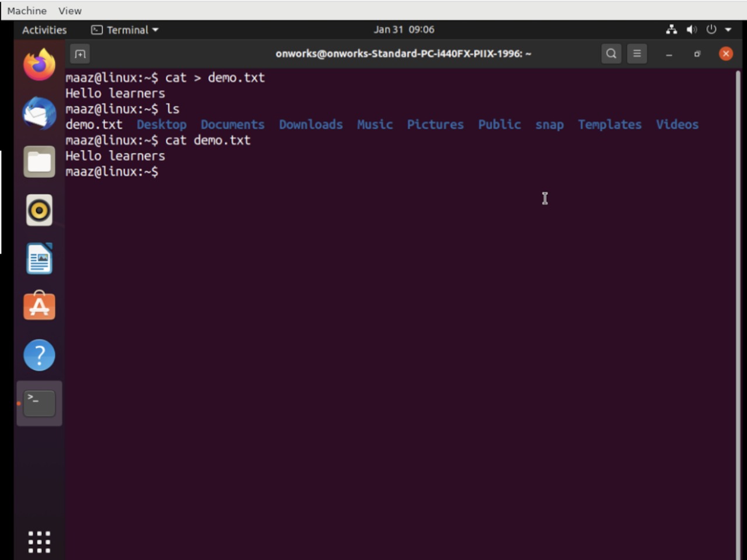This screenshot has width=747, height=560.
Task: Show the applications grid
Action: pos(39,541)
